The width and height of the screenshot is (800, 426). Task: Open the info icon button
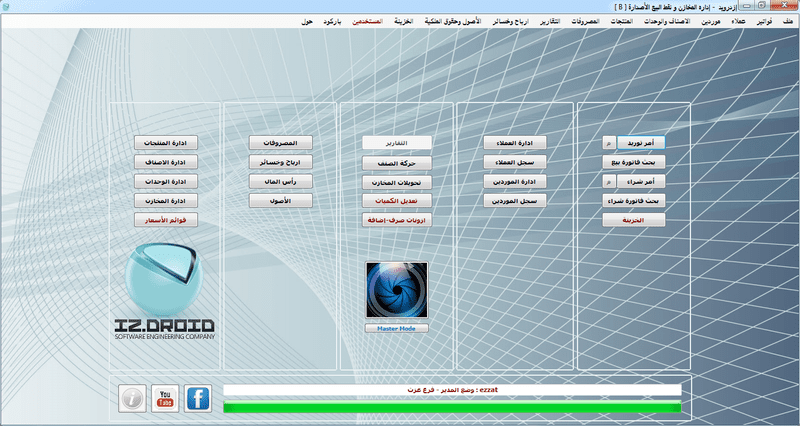click(x=132, y=398)
